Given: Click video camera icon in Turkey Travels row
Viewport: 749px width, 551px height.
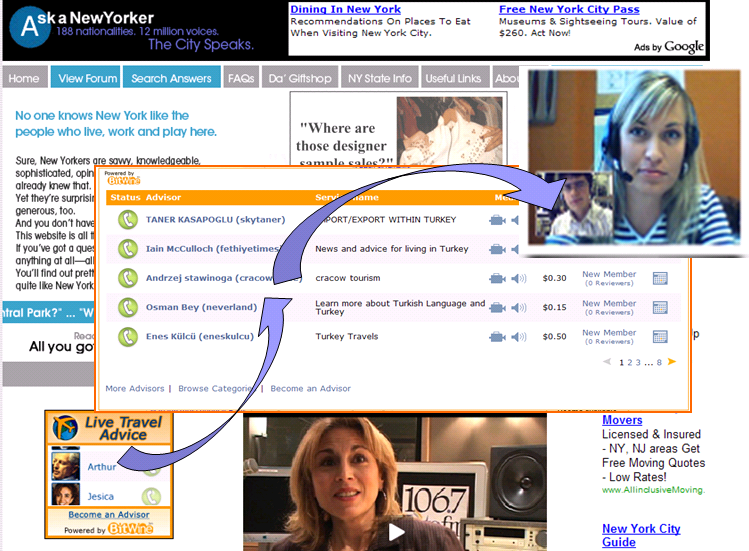Looking at the screenshot, I should pyautogui.click(x=497, y=337).
